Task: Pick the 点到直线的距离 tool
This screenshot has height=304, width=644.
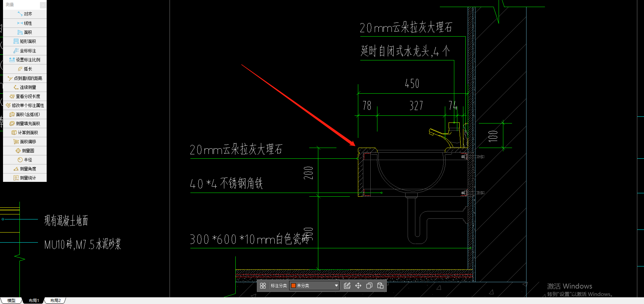Action: coord(25,78)
